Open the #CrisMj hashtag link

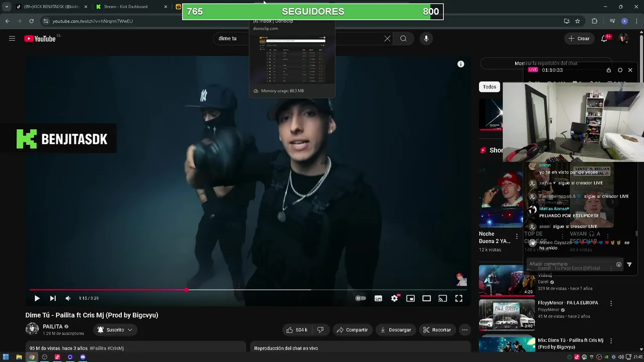point(115,348)
